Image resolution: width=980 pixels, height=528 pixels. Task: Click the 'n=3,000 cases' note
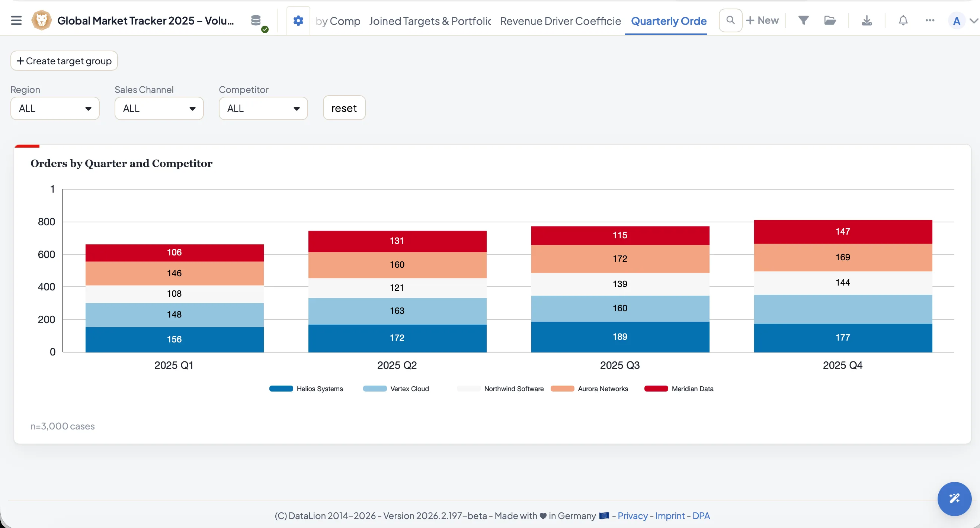tap(63, 426)
